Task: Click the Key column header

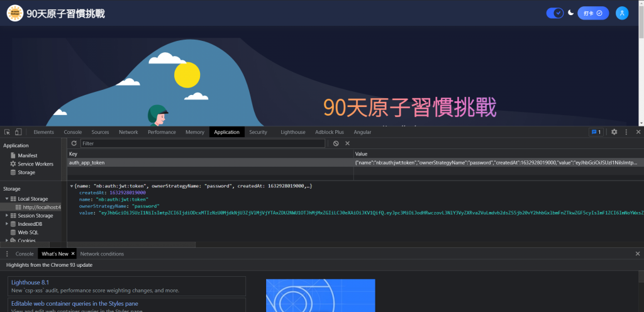Action: point(210,154)
